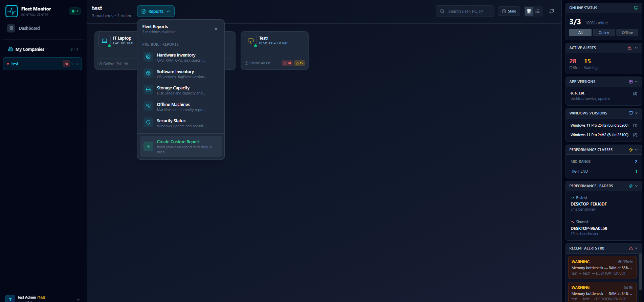Collapse the Performance Classes panel chevron
The height and width of the screenshot is (302, 644).
(x=636, y=150)
